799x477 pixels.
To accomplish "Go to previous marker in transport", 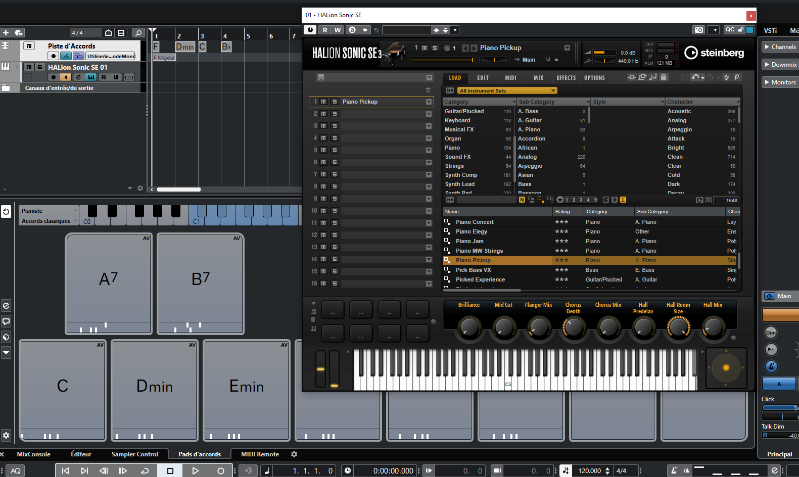I will coord(65,470).
